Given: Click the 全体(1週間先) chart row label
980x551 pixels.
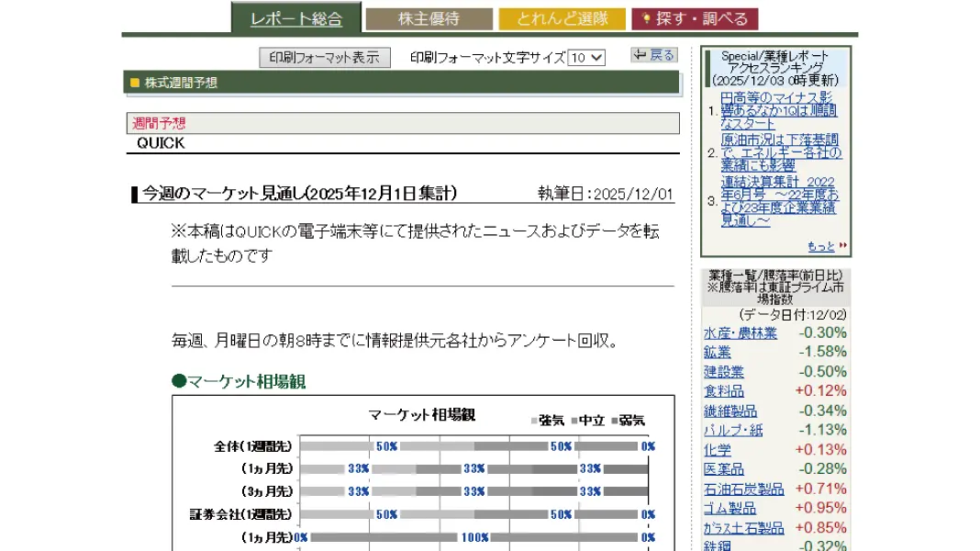Looking at the screenshot, I should click(x=253, y=446).
